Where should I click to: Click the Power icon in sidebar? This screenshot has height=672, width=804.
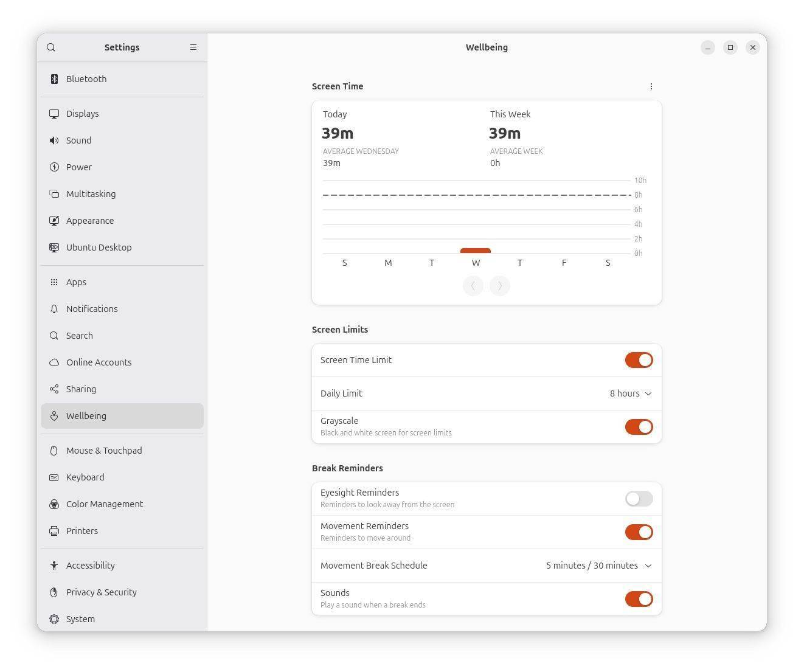pyautogui.click(x=54, y=167)
